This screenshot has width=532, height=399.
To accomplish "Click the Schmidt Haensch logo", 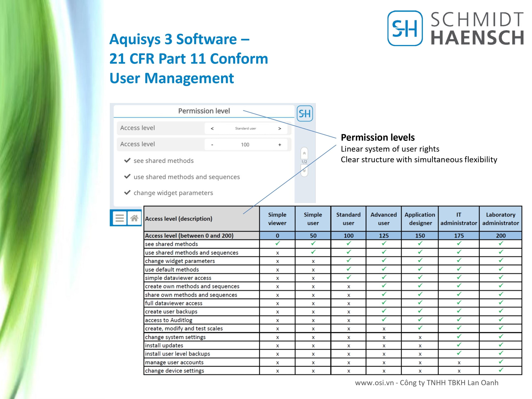I will (x=456, y=28).
